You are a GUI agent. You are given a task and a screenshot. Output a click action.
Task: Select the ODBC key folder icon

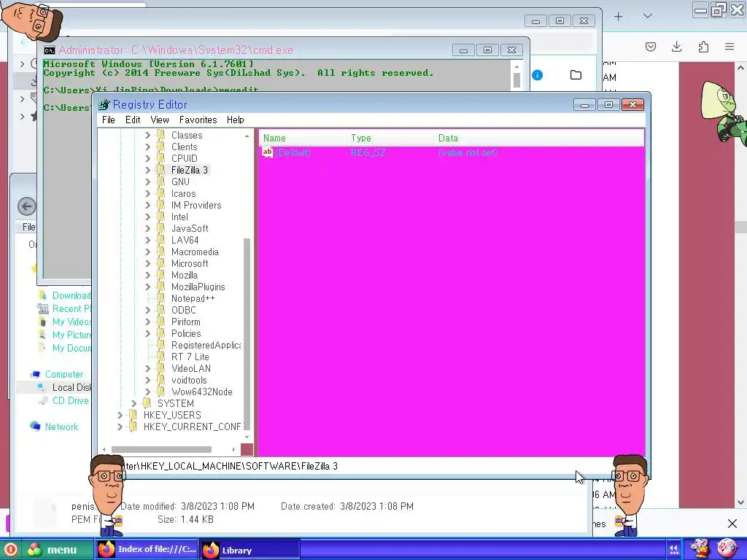(x=161, y=310)
